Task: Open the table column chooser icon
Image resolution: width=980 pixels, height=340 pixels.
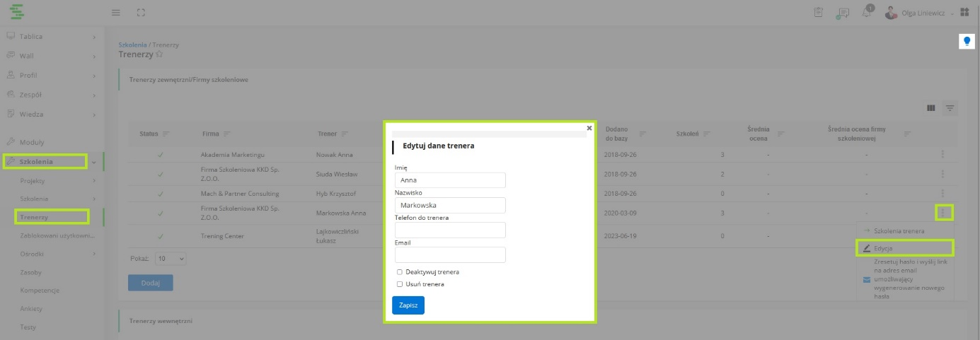Action: coord(931,108)
